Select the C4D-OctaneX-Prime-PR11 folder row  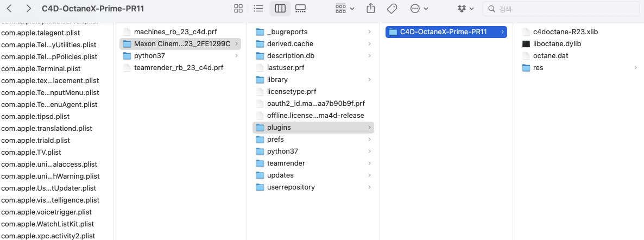[x=446, y=31]
